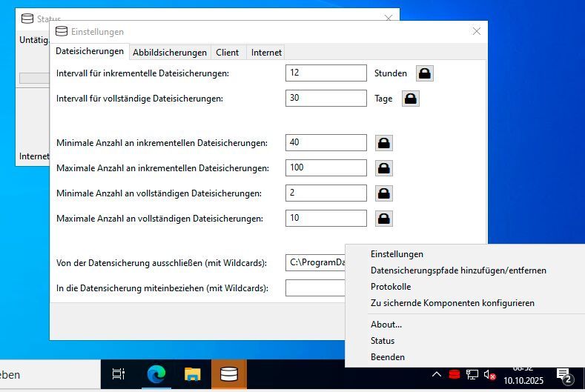This screenshot has width=585, height=392.
Task: Click label Intervall für inkrementelle Dateisicherungen
Action: point(142,73)
